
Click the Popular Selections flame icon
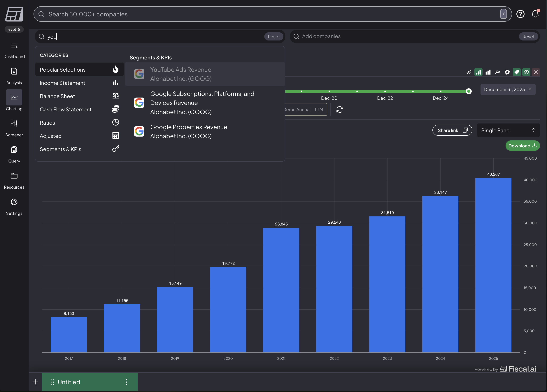(115, 69)
